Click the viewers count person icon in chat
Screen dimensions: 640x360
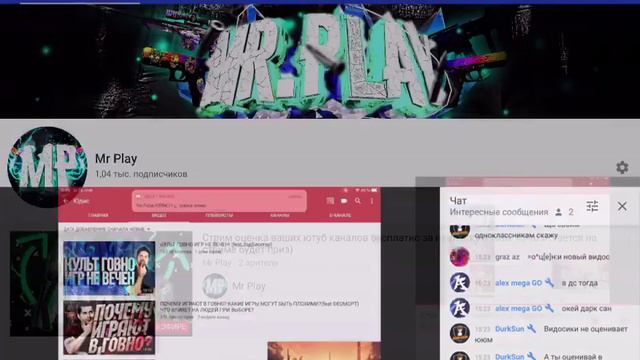[558, 212]
